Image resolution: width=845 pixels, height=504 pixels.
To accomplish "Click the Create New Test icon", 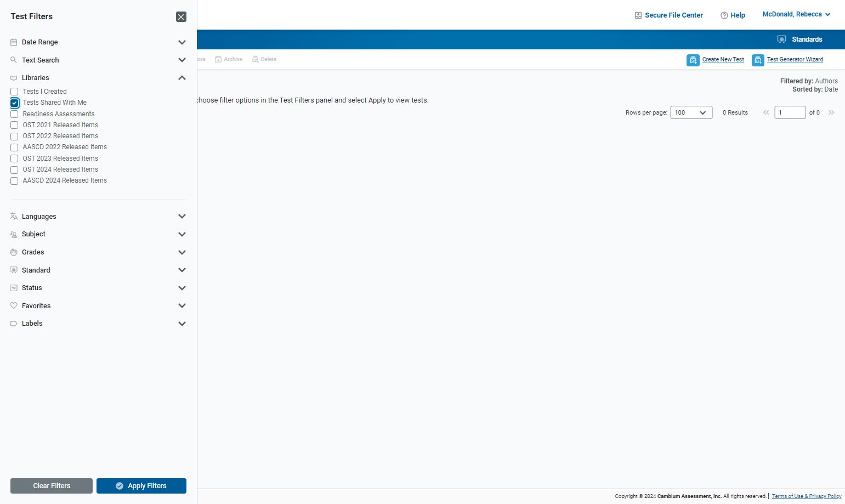I will click(693, 60).
